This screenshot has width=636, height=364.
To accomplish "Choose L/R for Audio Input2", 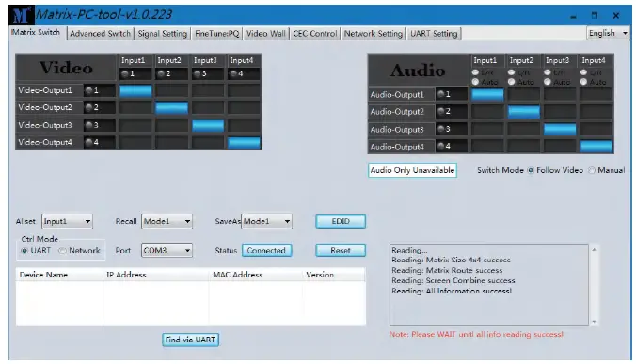I will coord(512,72).
